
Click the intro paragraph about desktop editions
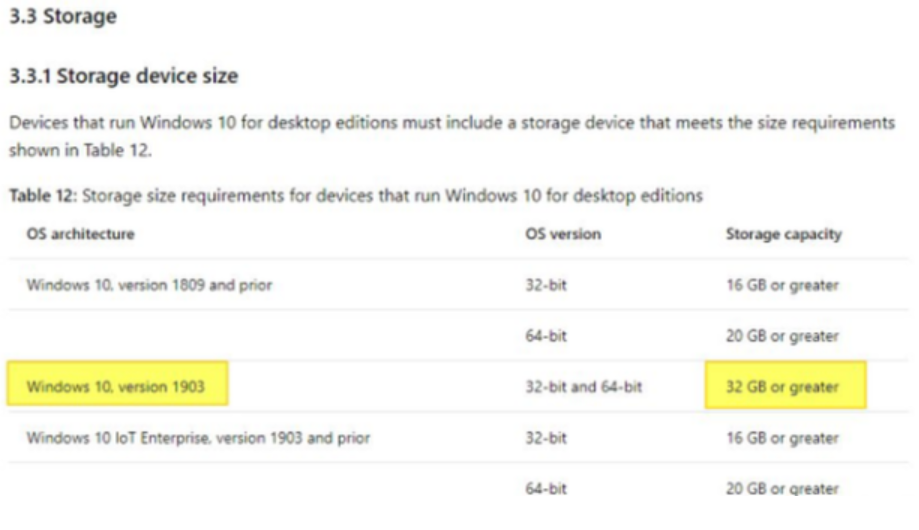tap(450, 131)
